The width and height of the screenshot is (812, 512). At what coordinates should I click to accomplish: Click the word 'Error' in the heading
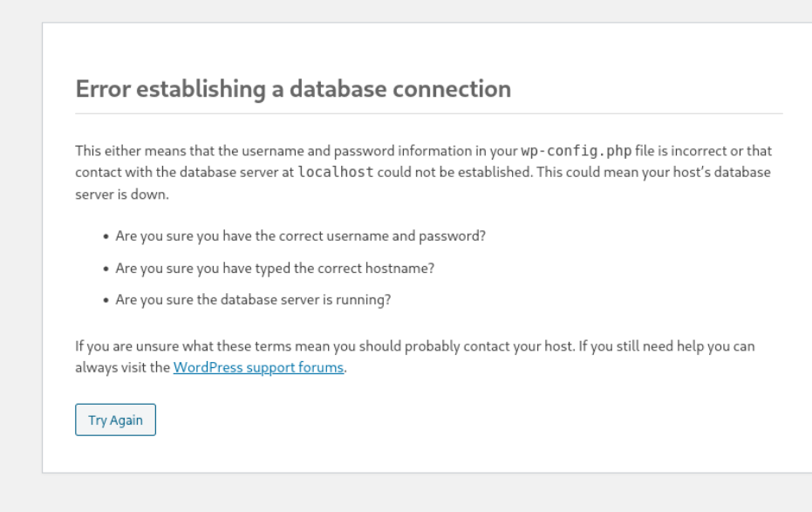coord(103,88)
